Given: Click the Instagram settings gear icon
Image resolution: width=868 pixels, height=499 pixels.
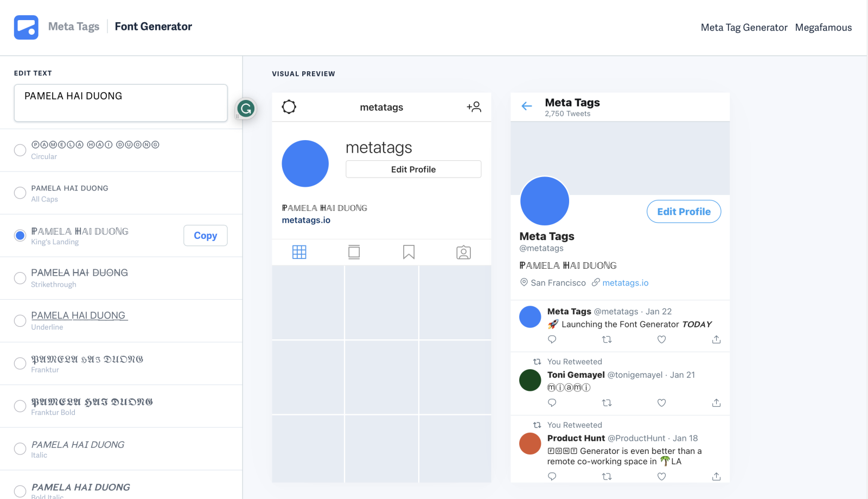Looking at the screenshot, I should tap(289, 107).
